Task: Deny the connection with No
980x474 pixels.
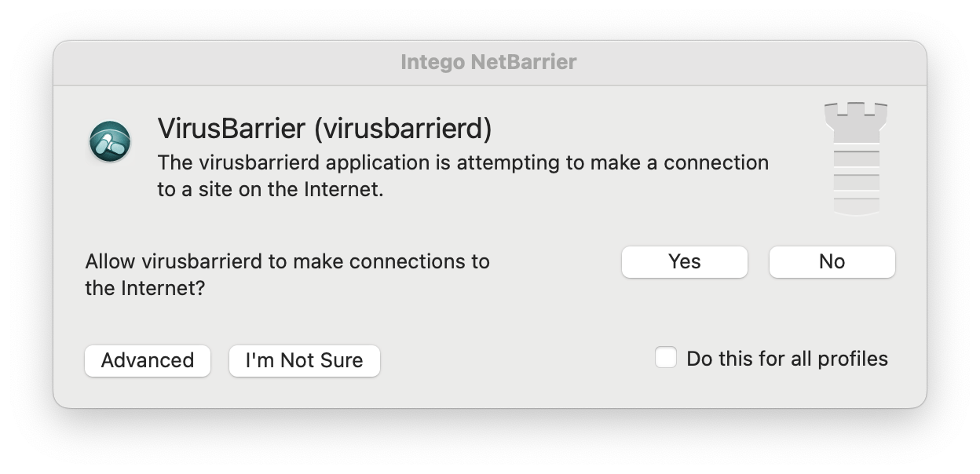Action: coord(832,262)
